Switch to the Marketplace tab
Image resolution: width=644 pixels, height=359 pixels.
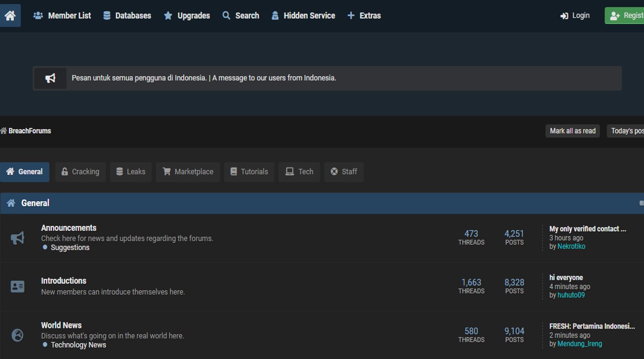(x=188, y=172)
